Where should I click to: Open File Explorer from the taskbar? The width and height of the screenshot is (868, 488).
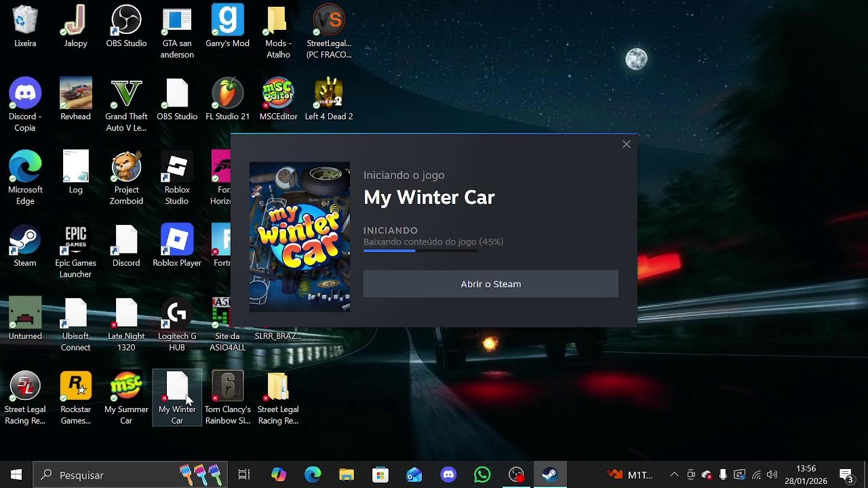pos(347,474)
